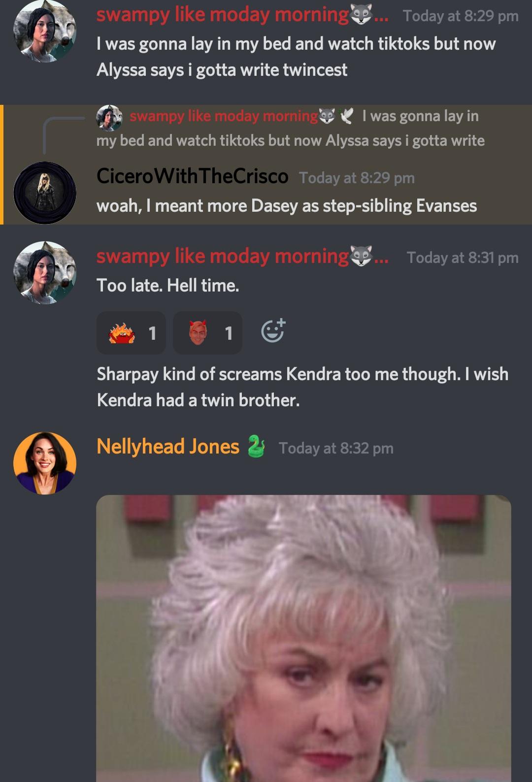Open swampy's avatar on the first message
Image resolution: width=532 pixels, height=782 pixels.
coord(45,31)
